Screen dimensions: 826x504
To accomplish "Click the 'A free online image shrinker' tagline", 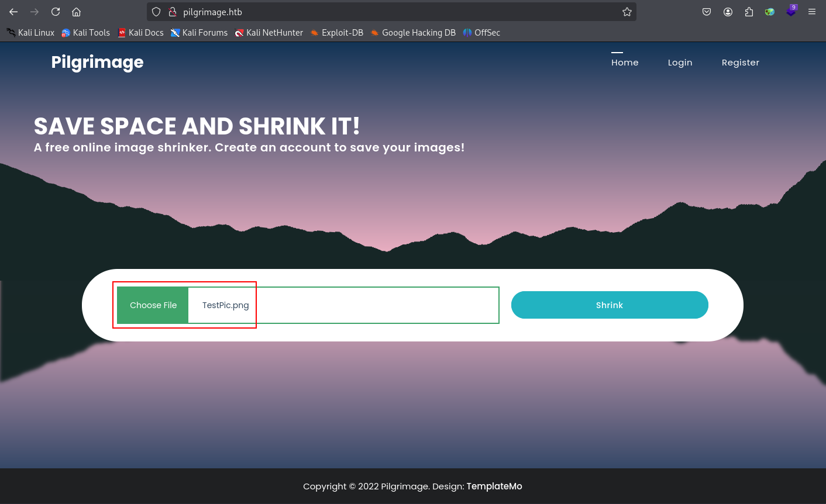I will (x=249, y=147).
